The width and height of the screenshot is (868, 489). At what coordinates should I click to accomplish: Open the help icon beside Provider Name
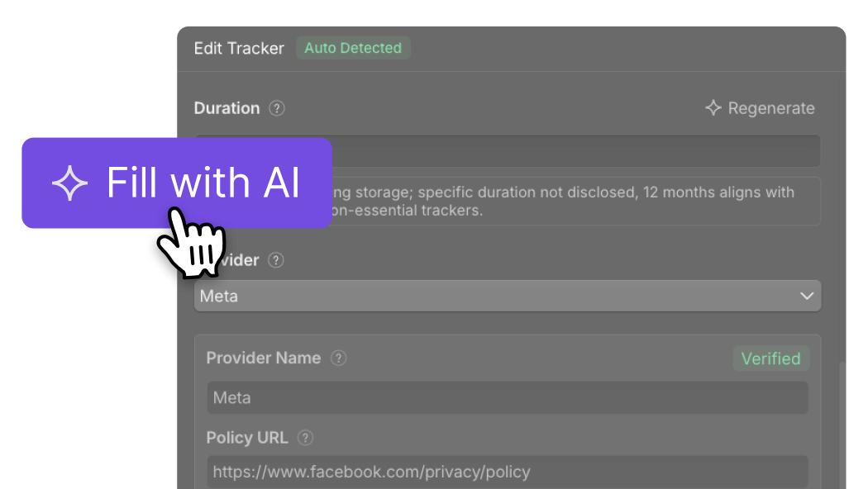[338, 358]
